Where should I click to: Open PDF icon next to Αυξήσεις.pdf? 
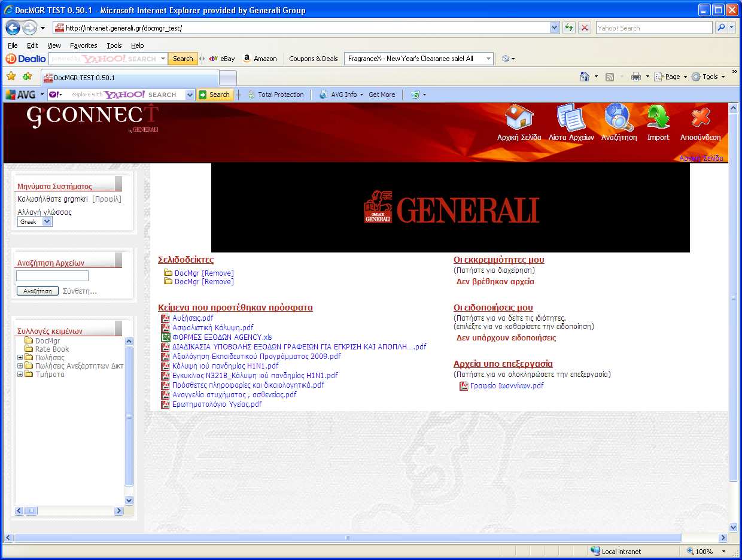coord(166,318)
